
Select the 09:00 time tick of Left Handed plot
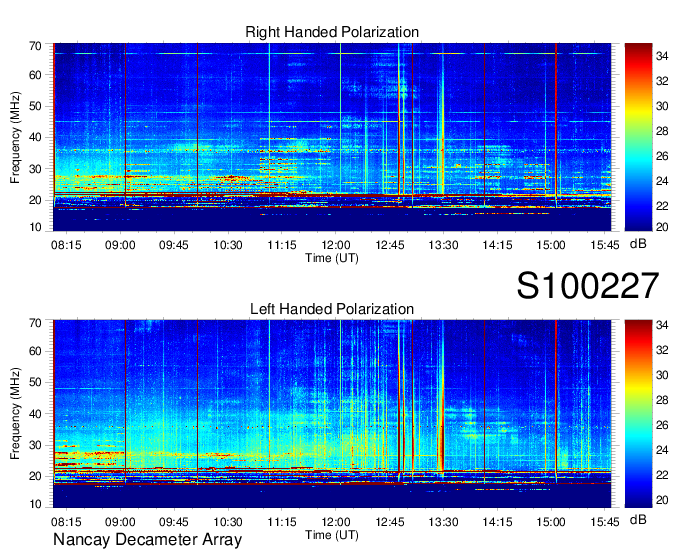(x=120, y=522)
